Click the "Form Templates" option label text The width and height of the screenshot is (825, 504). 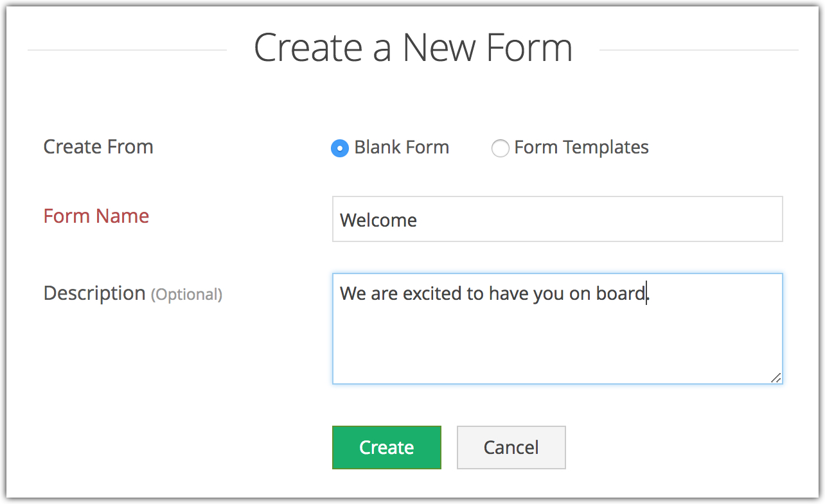click(581, 147)
